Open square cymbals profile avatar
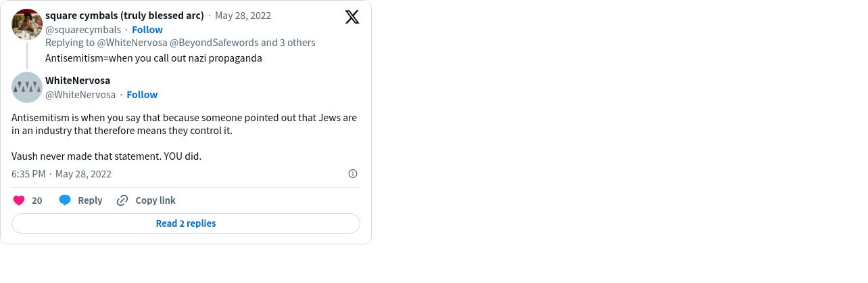868x283 pixels. click(27, 24)
